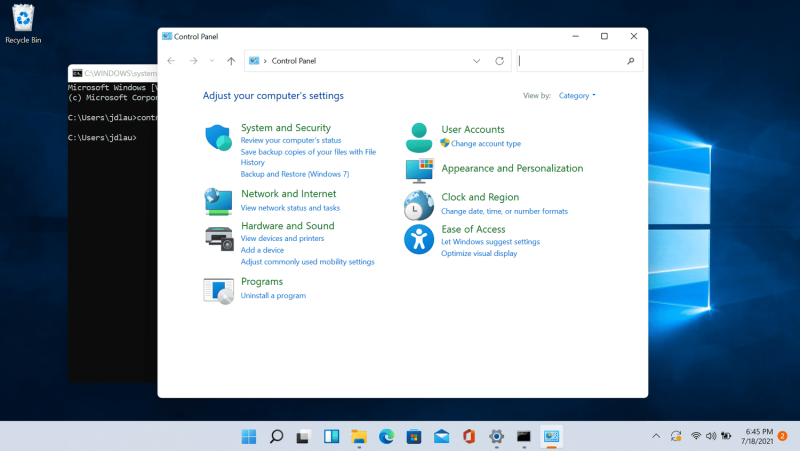Open View network status and tasks
Viewport: 800px width, 451px height.
290,208
